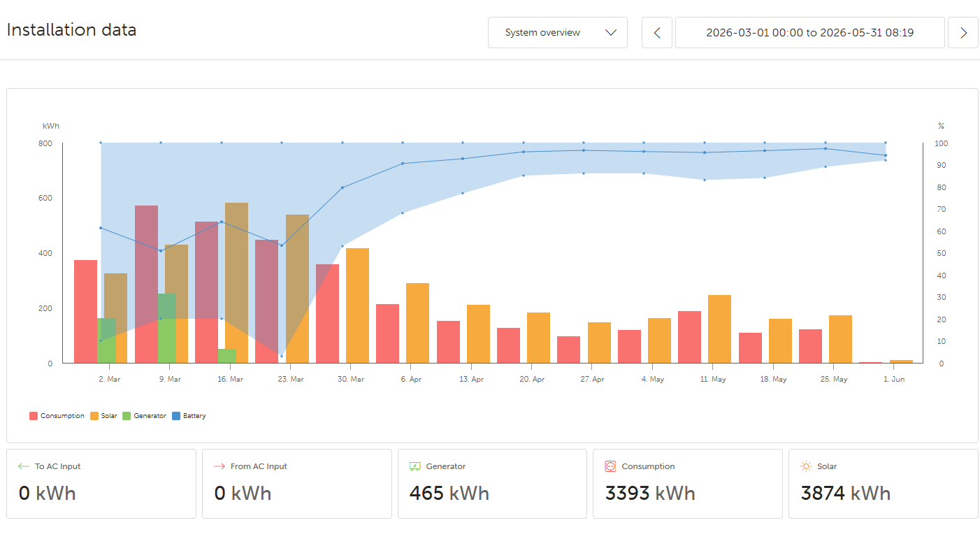980x539 pixels.
Task: Go to the previous date range
Action: pyautogui.click(x=657, y=32)
